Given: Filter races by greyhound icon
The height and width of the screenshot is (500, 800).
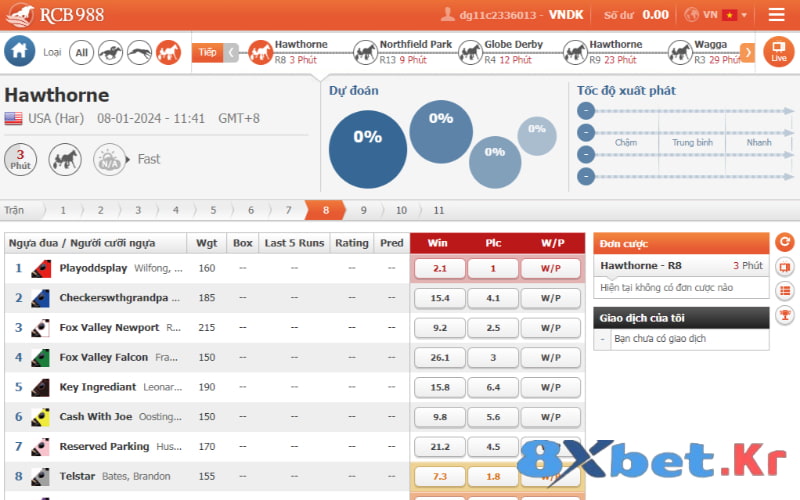Looking at the screenshot, I should pos(140,52).
